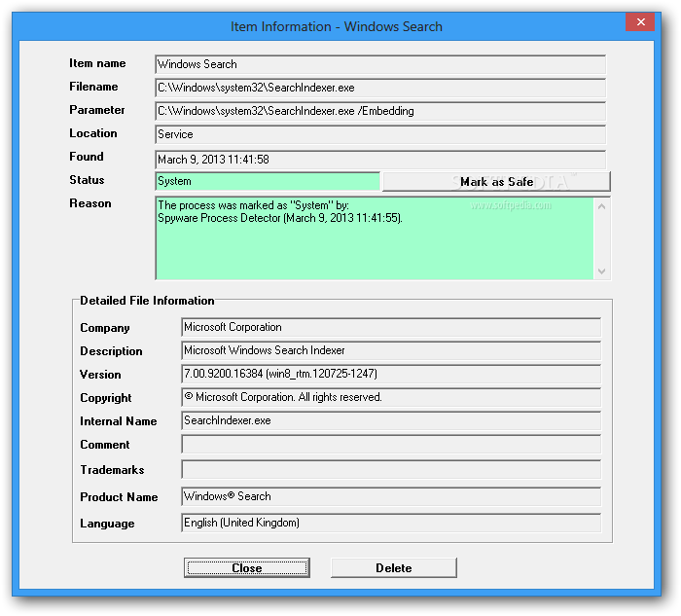Click the empty Comment field
681x616 pixels.
coord(391,445)
